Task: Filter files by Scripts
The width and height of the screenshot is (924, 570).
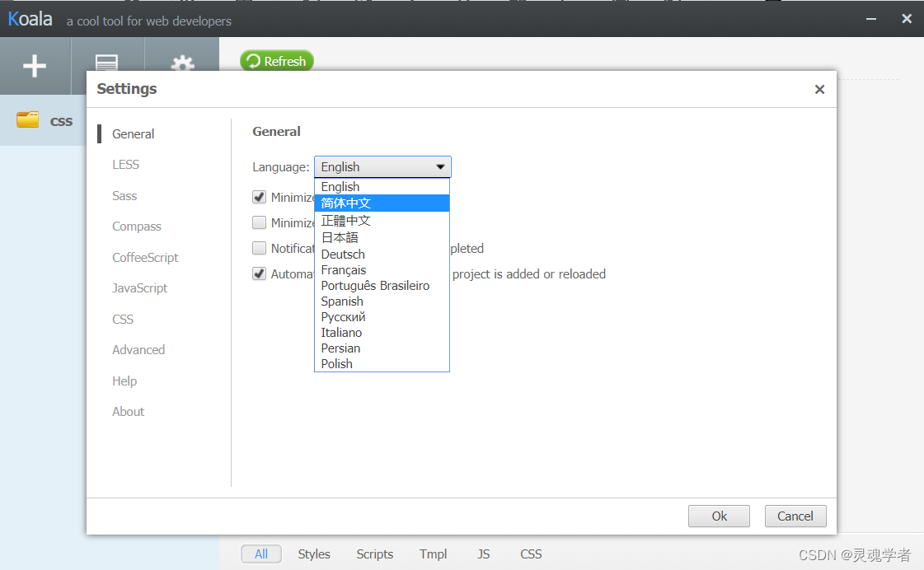Action: pyautogui.click(x=375, y=554)
